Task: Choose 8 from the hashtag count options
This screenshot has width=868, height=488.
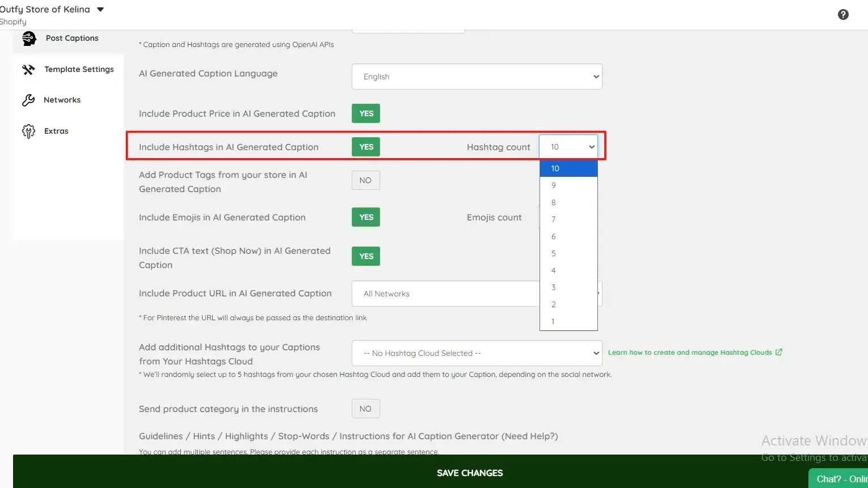Action: coord(568,202)
